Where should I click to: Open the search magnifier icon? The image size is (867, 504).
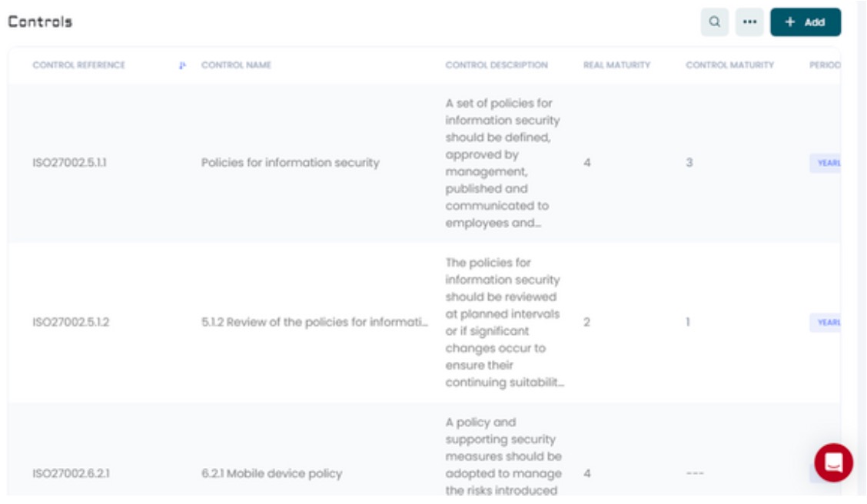click(x=714, y=22)
